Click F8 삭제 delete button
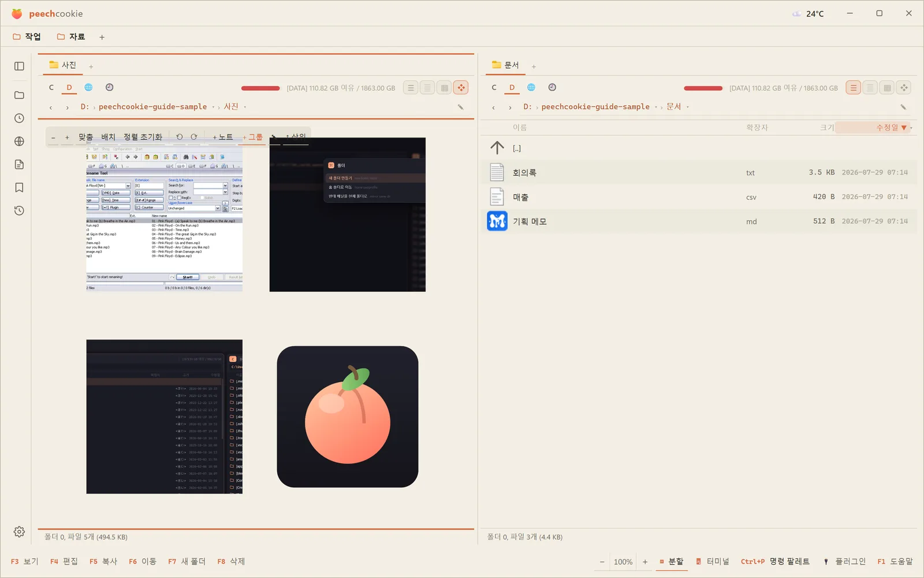 (x=231, y=561)
